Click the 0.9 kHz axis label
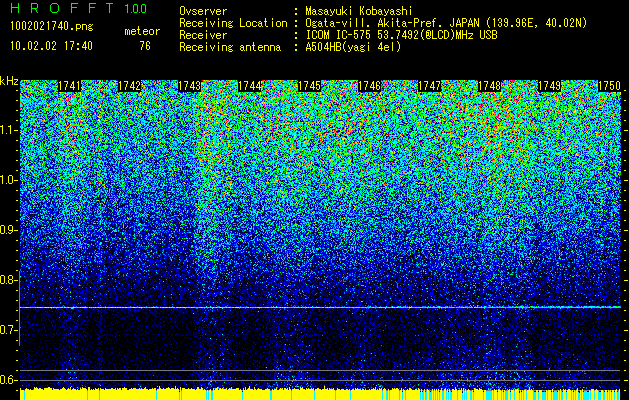 [7, 230]
